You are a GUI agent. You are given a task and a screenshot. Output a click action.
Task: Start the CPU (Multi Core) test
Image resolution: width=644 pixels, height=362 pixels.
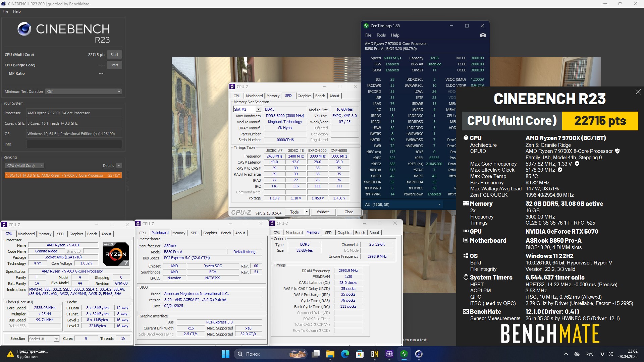click(x=114, y=55)
